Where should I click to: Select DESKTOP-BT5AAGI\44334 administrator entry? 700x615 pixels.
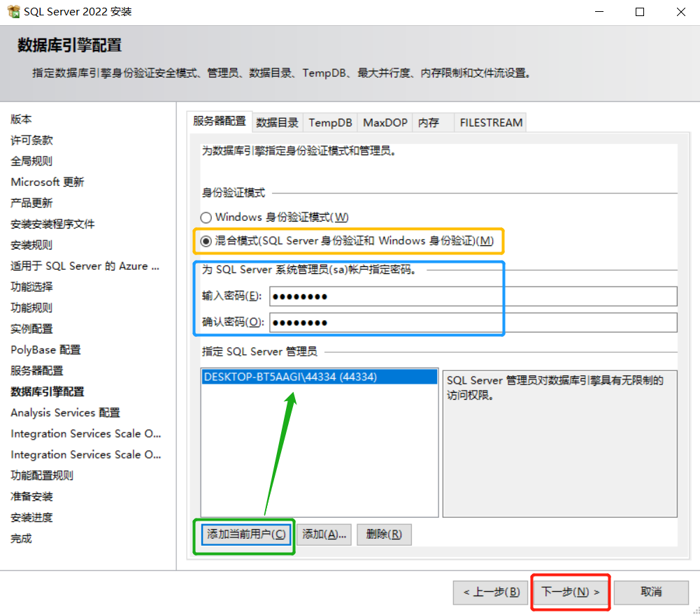(319, 377)
